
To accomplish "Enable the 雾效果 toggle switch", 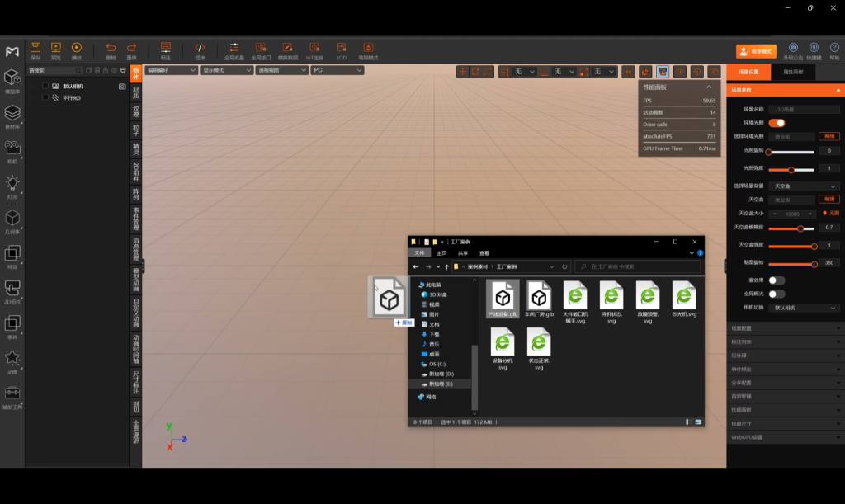I will (777, 280).
